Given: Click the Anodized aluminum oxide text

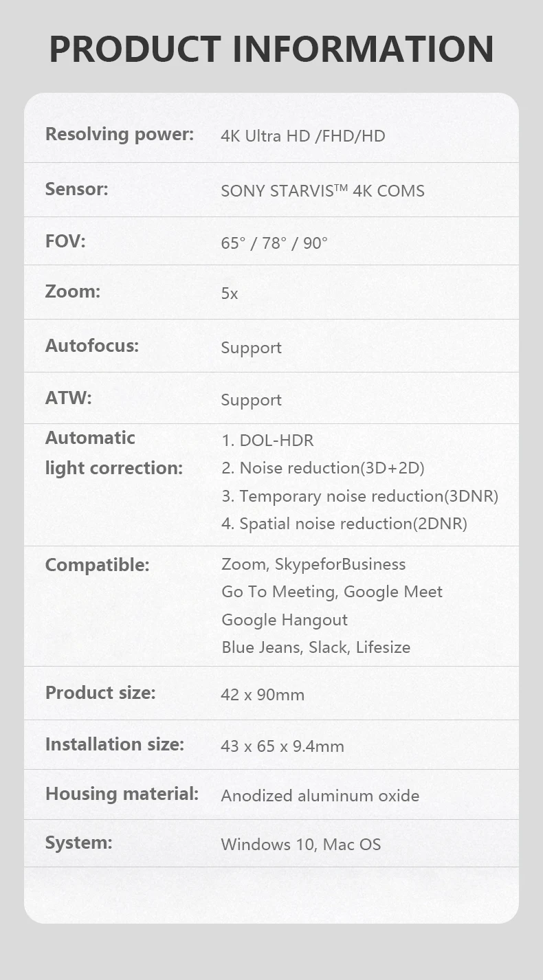Looking at the screenshot, I should [x=320, y=796].
